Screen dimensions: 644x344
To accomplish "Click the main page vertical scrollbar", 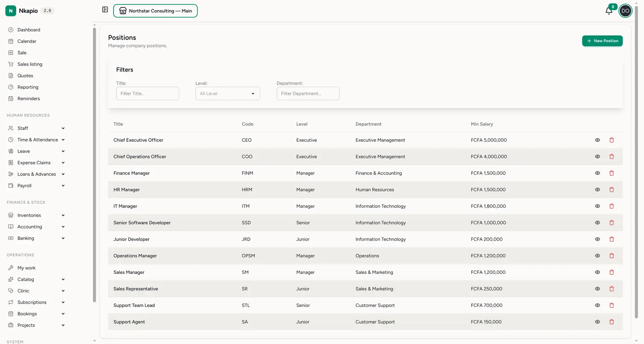I will click(x=636, y=161).
